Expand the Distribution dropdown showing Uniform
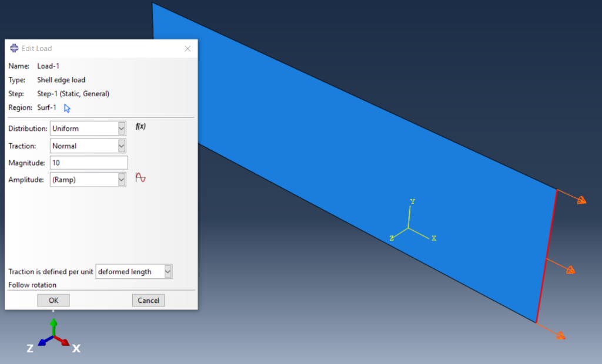The width and height of the screenshot is (602, 364). point(122,128)
